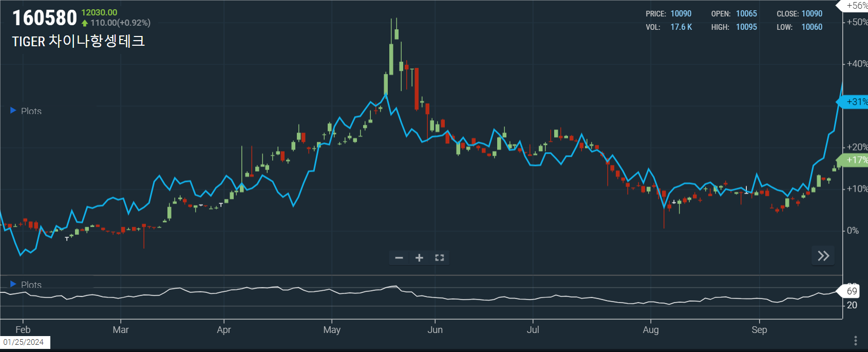Jump to latest data with double-chevron button
This screenshot has height=352, width=868.
823,256
